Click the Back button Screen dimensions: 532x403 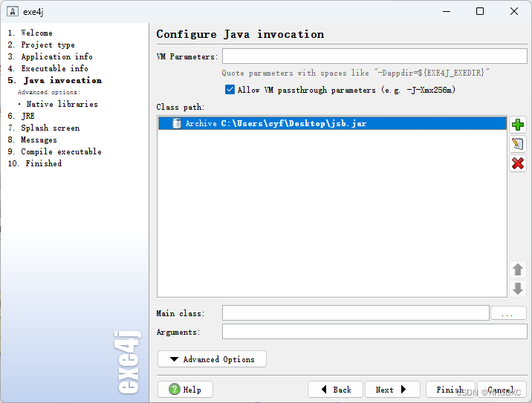[336, 390]
